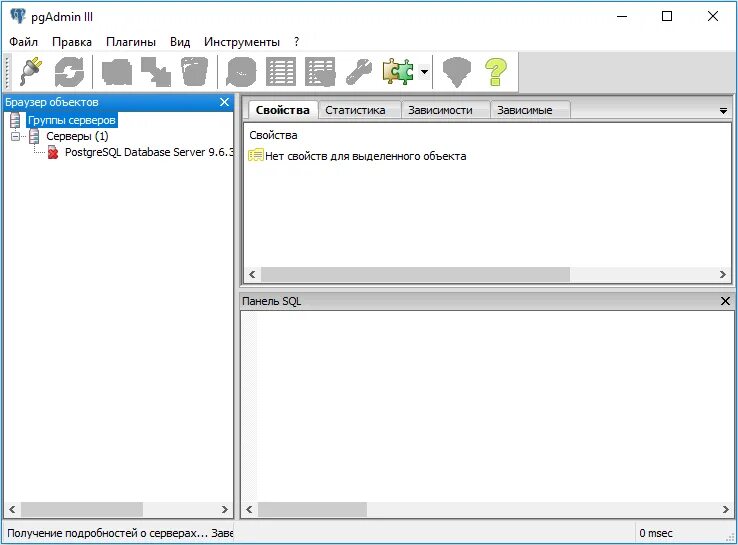Click the filtered data view icon
738x545 pixels.
[320, 72]
